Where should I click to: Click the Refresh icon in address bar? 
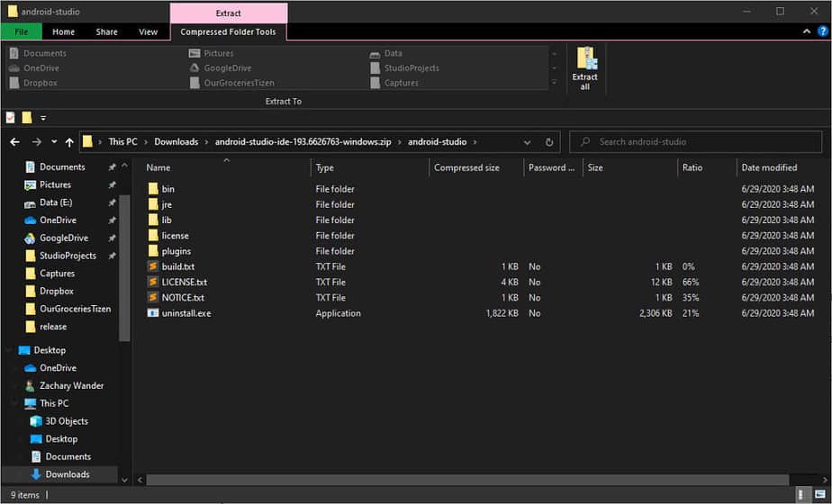coord(549,142)
